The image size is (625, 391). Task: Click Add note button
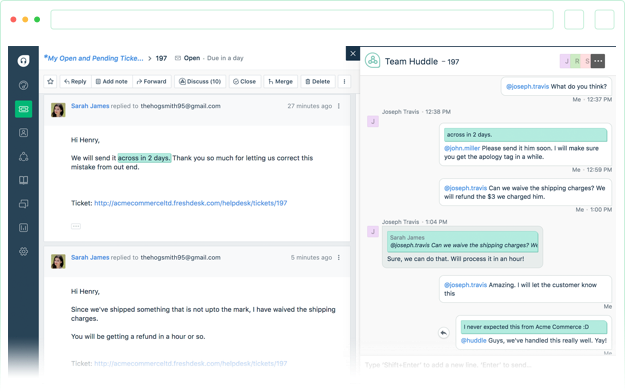point(112,81)
